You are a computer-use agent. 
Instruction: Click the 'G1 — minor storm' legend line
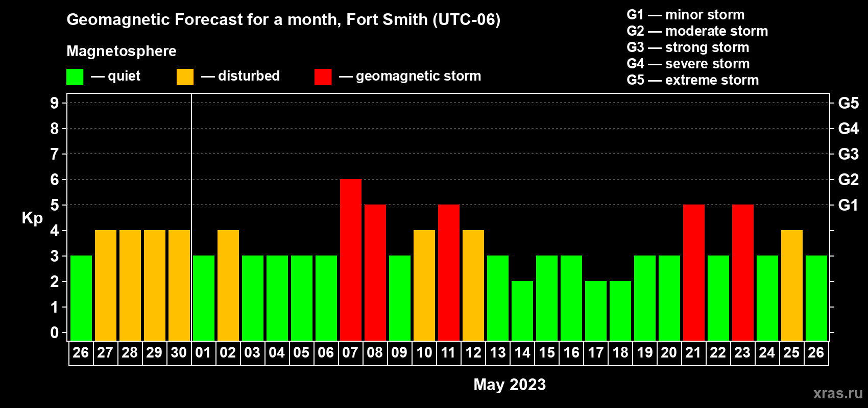point(686,15)
